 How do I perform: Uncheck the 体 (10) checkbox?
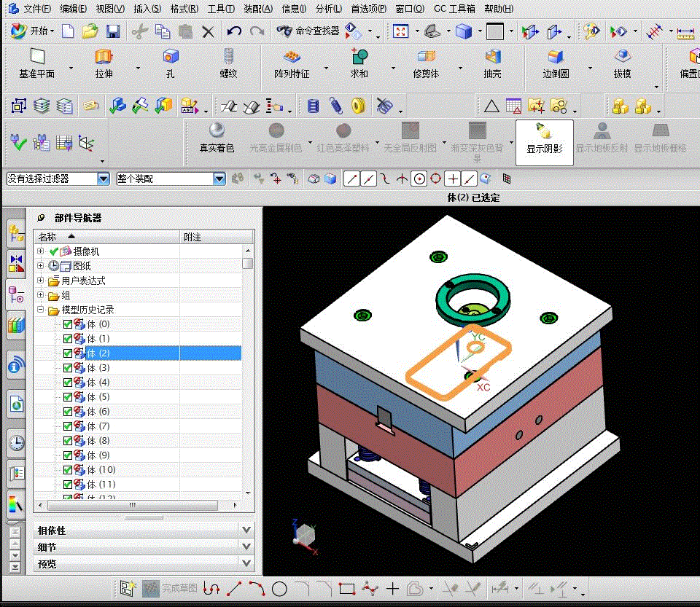[x=68, y=470]
